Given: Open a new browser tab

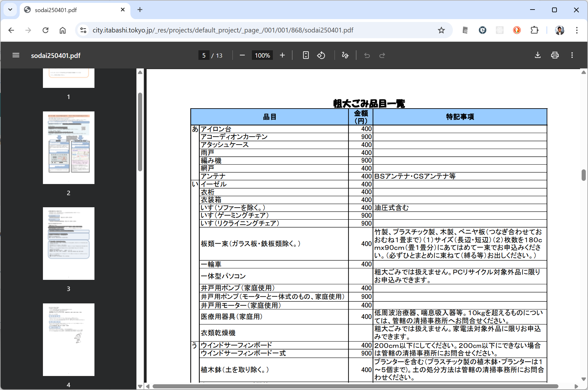Looking at the screenshot, I should click(x=140, y=10).
